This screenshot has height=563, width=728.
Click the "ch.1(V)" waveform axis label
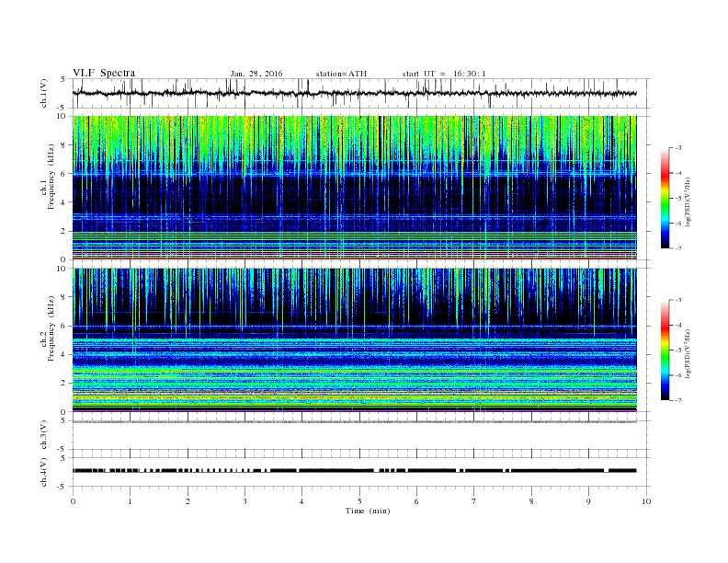coord(43,93)
